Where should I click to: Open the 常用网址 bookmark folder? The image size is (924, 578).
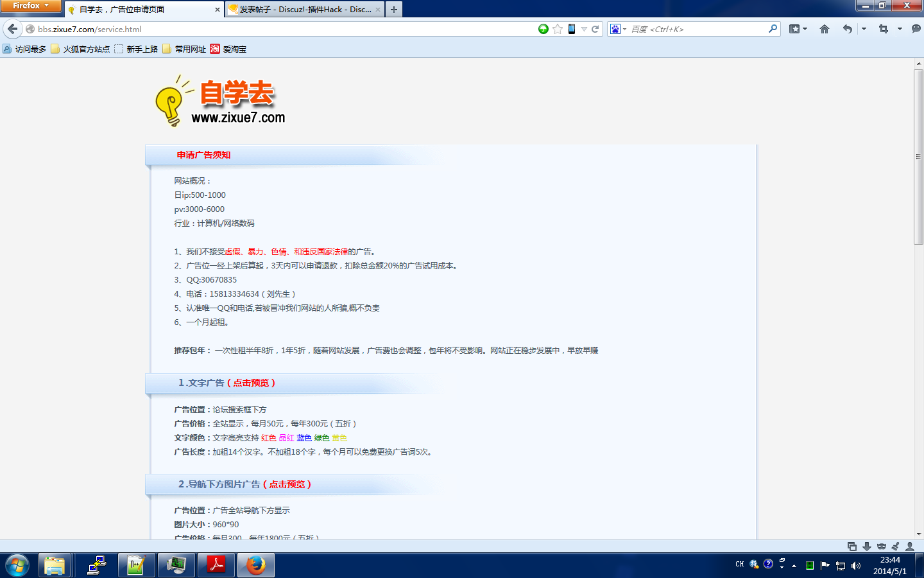(x=184, y=49)
